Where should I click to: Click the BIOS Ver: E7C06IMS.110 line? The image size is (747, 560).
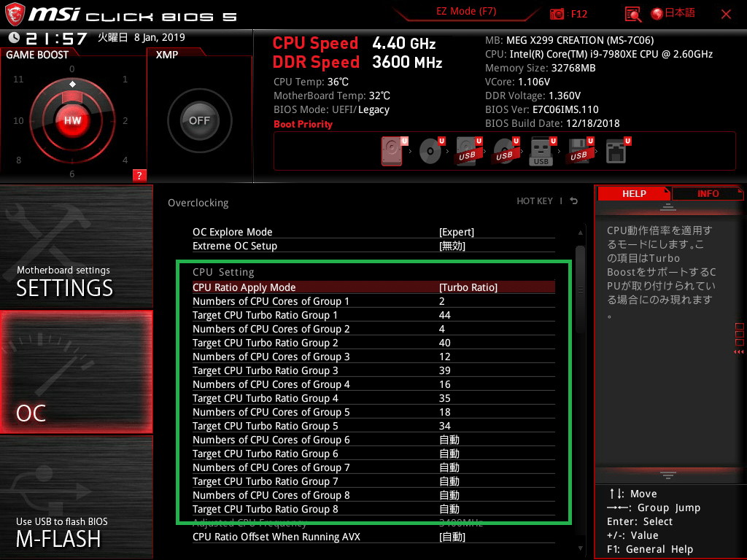coord(542,109)
